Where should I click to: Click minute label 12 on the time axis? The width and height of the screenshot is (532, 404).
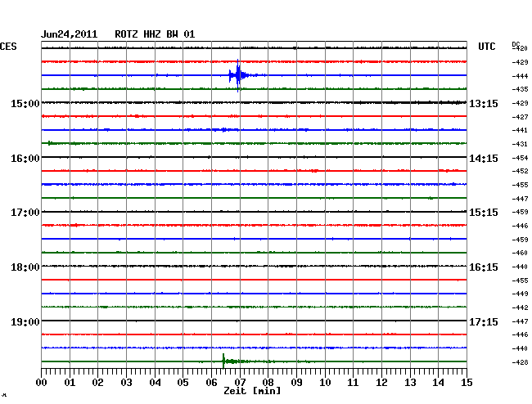coord(381,383)
